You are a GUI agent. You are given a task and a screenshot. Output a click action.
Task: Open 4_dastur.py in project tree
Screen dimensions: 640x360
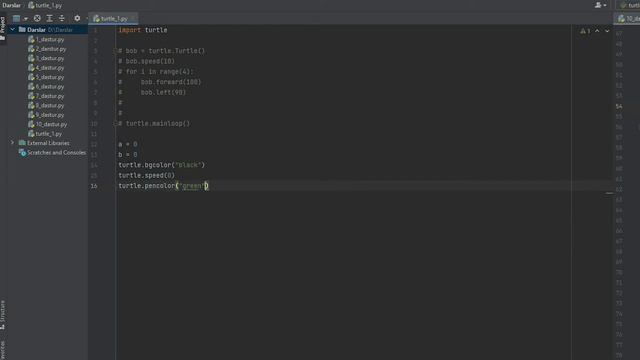coord(46,68)
